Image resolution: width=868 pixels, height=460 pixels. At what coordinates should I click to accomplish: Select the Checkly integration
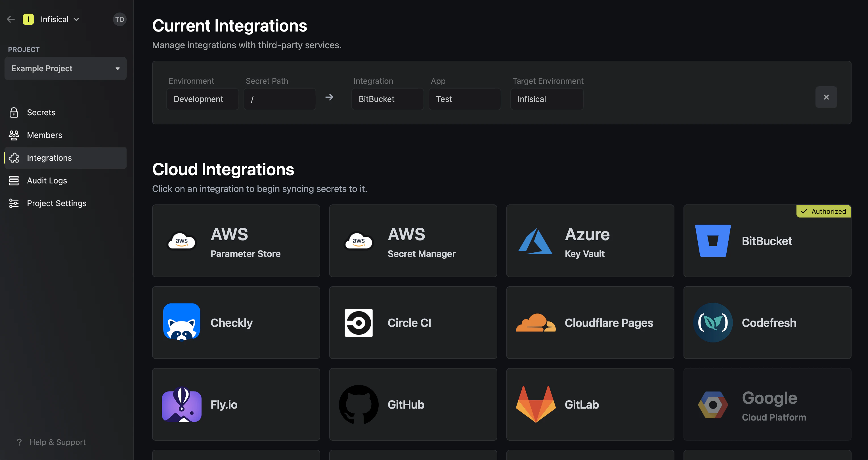(236, 323)
